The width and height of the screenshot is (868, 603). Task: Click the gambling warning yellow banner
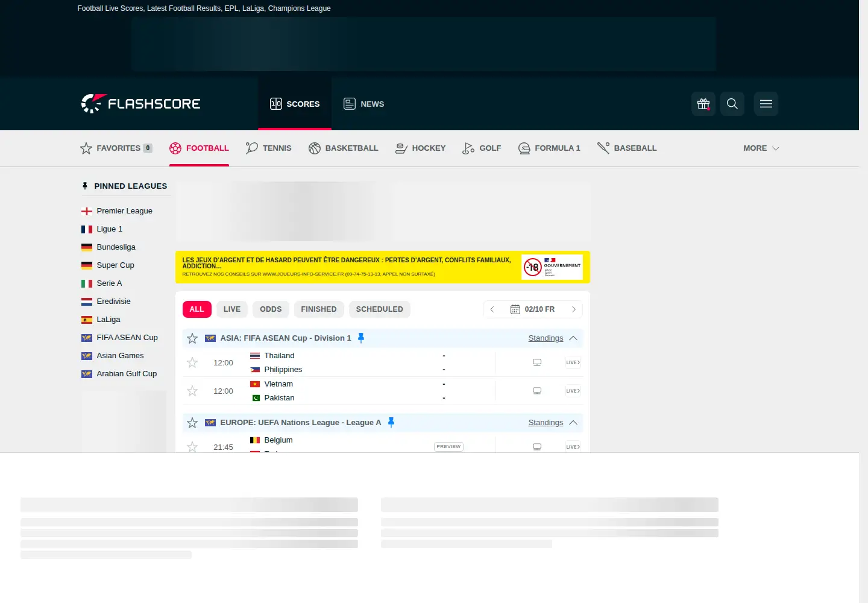[x=382, y=267]
